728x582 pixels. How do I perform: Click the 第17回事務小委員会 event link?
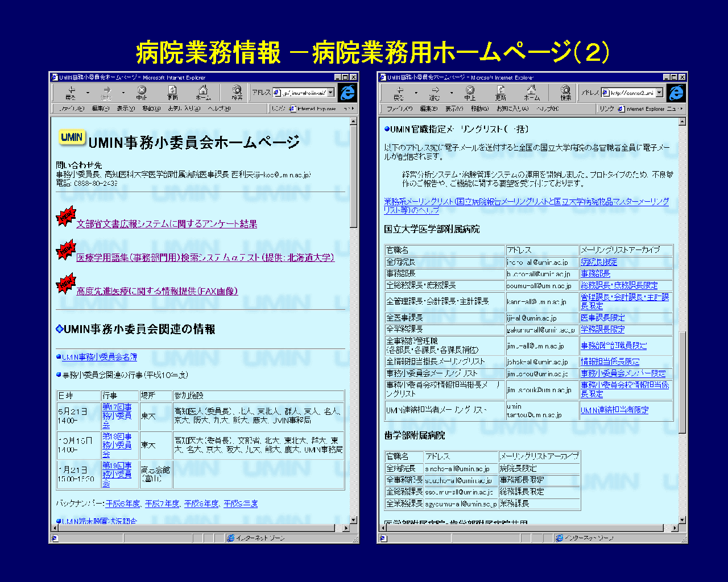[x=117, y=415]
